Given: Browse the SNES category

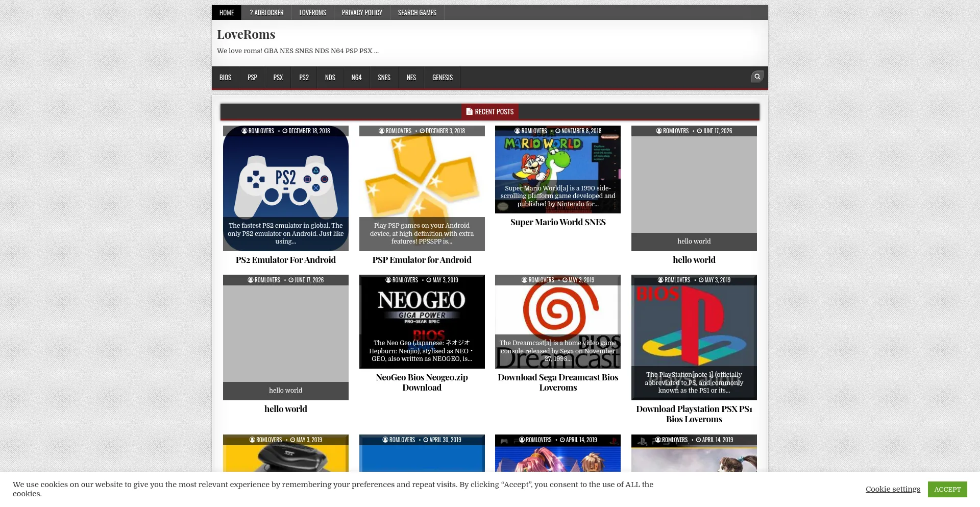Looking at the screenshot, I should (x=384, y=78).
